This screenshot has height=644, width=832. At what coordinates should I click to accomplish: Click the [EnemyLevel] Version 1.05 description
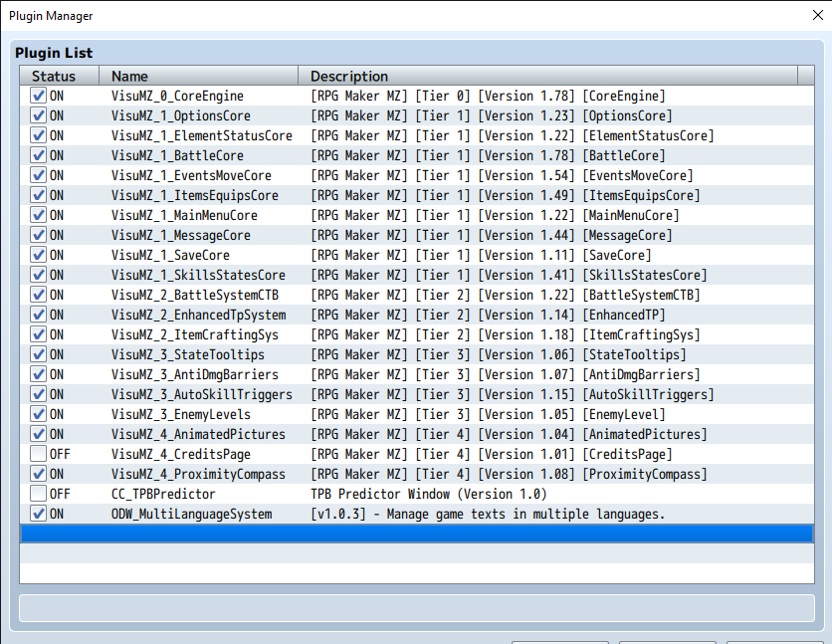[488, 414]
